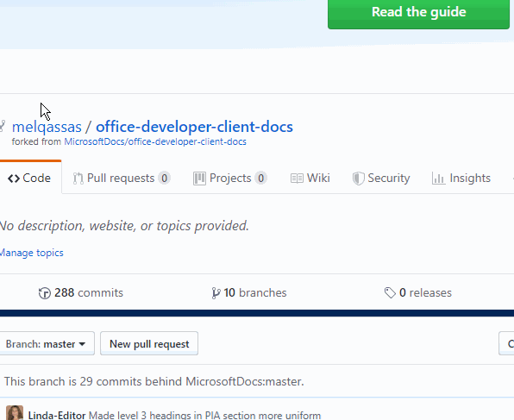This screenshot has height=420, width=514.
Task: Open the Wiki tab
Action: (310, 178)
